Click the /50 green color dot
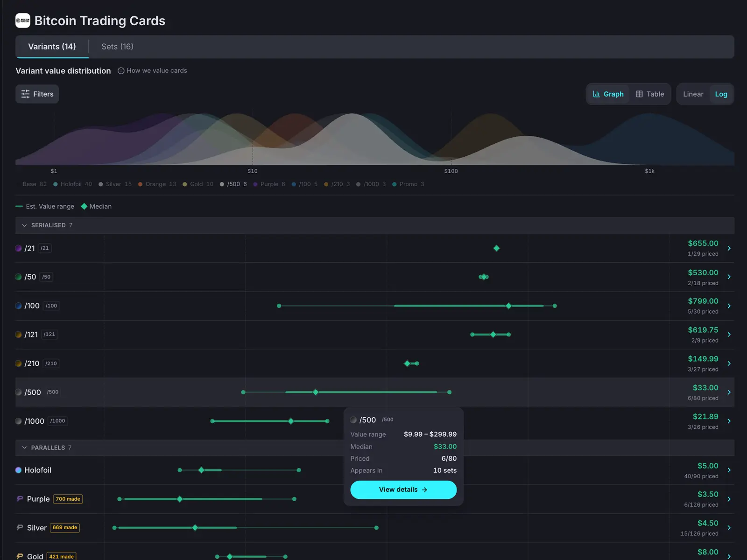The height and width of the screenshot is (560, 747). (19, 277)
